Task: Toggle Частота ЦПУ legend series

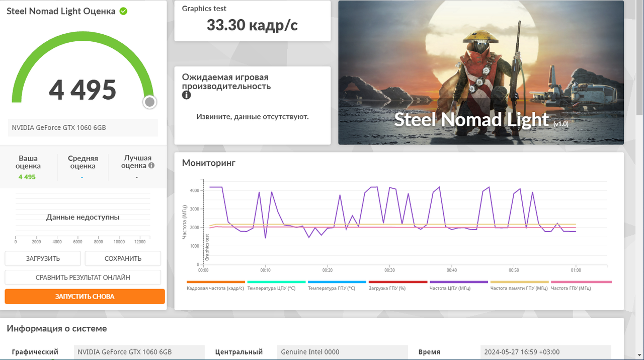Action: coord(458,285)
